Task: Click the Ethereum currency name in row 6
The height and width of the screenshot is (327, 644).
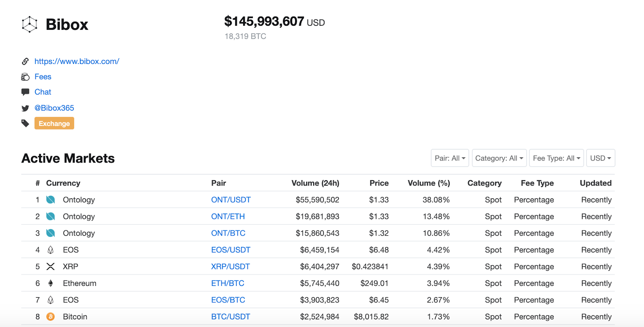Action: [x=80, y=283]
